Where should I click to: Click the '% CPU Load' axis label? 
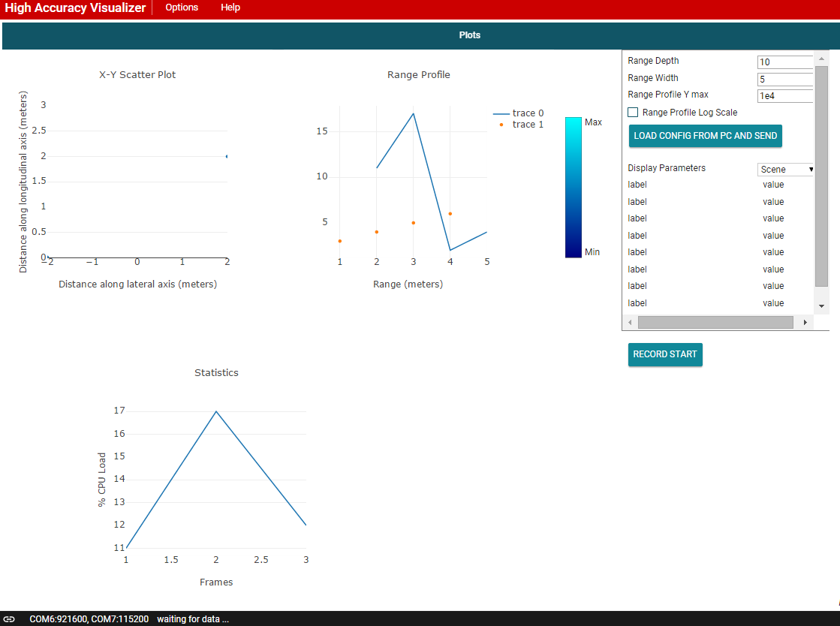click(102, 480)
